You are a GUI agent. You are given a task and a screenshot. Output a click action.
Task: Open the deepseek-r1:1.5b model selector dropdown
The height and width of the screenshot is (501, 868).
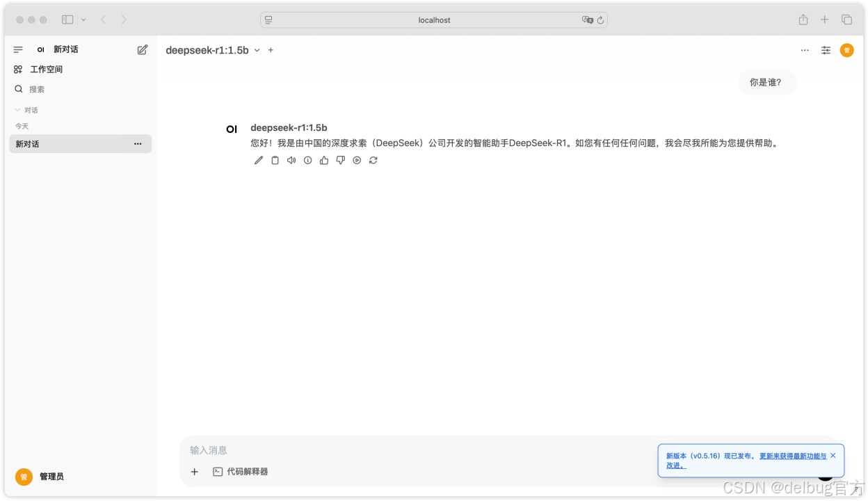pyautogui.click(x=212, y=50)
